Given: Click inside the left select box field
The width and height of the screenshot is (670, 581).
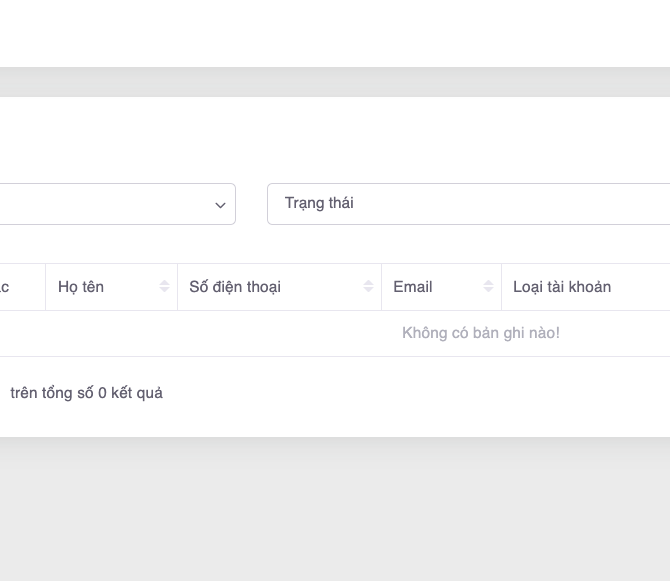Looking at the screenshot, I should pyautogui.click(x=100, y=204).
